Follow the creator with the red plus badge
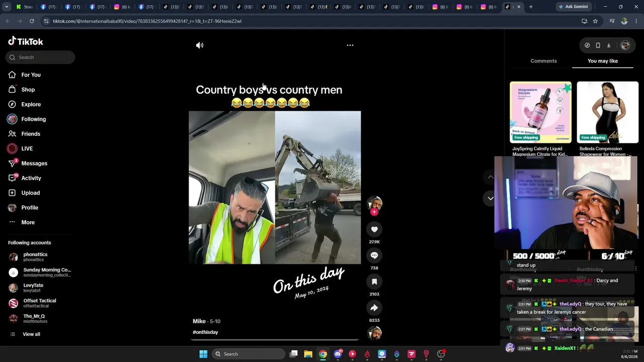Image resolution: width=644 pixels, height=362 pixels. click(x=374, y=212)
